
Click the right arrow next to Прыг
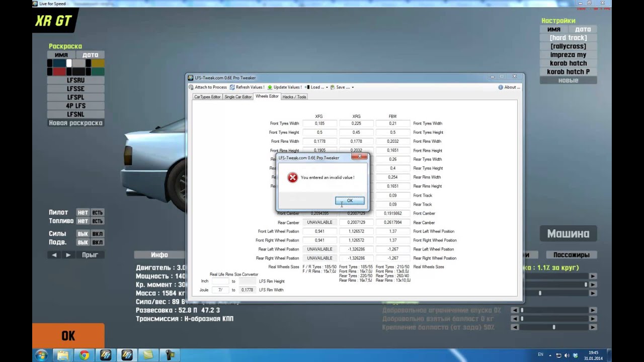tap(68, 255)
